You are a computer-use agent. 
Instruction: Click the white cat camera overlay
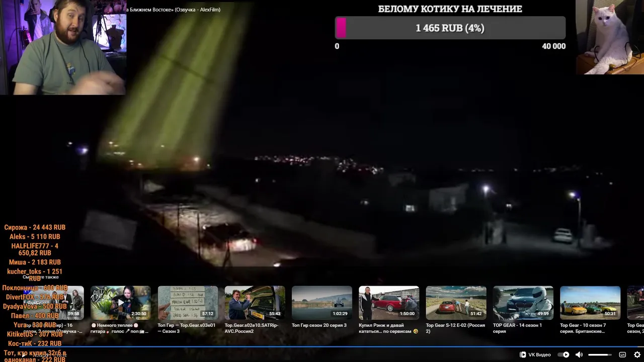click(610, 37)
